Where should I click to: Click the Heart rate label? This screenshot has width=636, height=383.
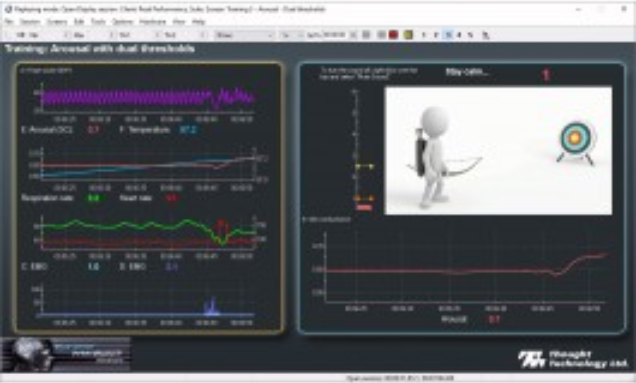[x=135, y=198]
